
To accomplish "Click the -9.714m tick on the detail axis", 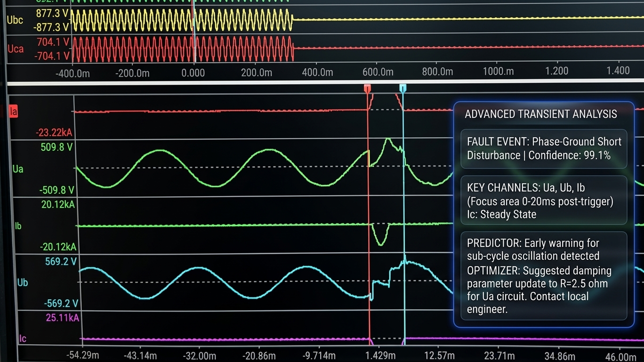I will (x=319, y=355).
